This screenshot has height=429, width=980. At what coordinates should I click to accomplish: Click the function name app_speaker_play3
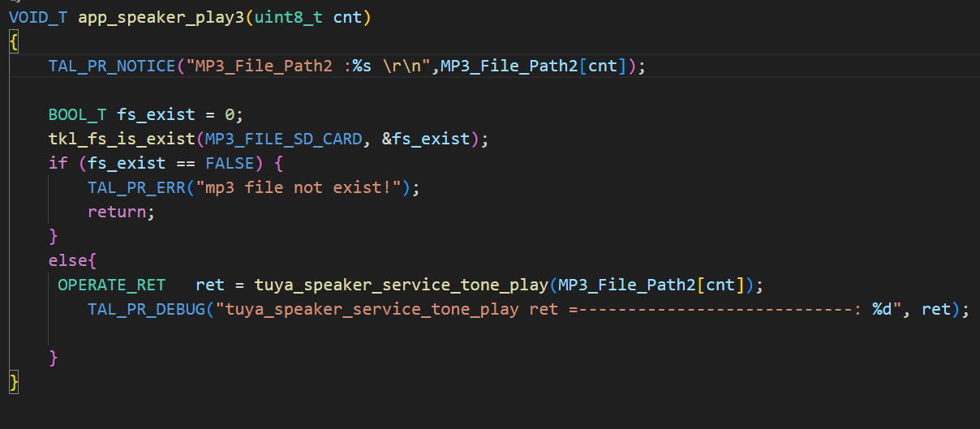[x=161, y=17]
